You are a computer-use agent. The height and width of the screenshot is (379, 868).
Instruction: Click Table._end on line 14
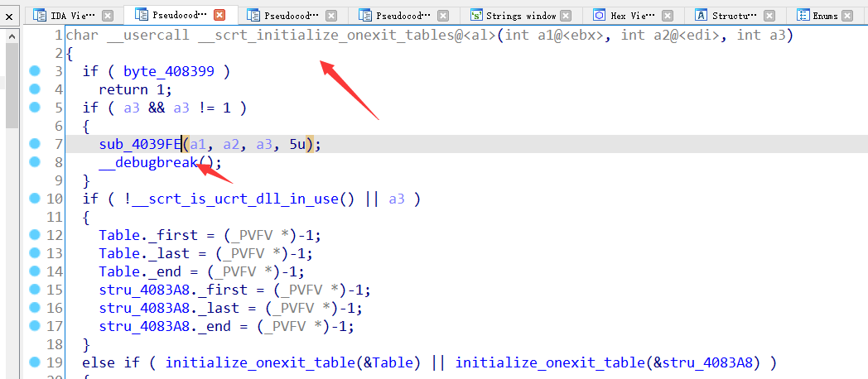(140, 271)
